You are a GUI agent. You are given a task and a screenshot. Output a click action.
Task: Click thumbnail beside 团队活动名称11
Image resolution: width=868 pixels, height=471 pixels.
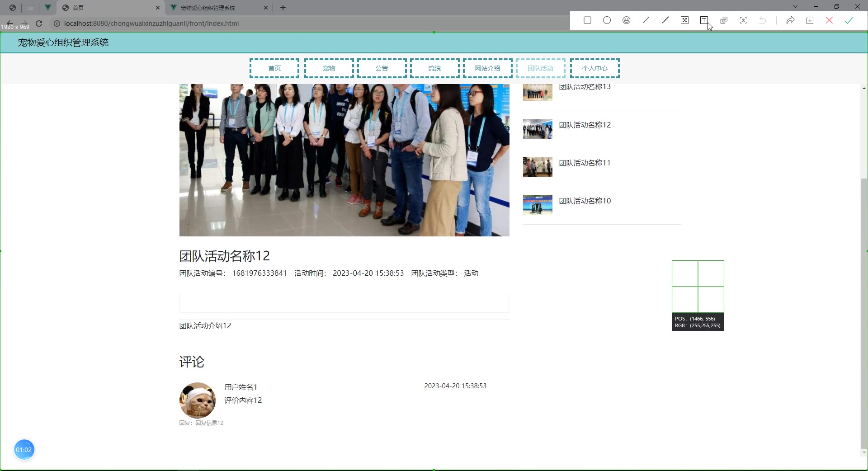pos(538,167)
